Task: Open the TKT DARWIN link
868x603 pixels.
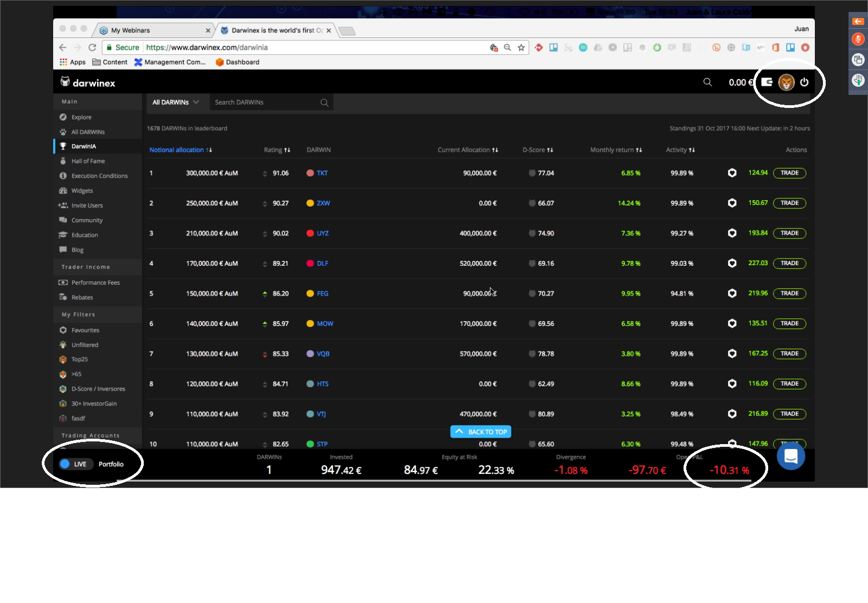Action: click(x=322, y=174)
